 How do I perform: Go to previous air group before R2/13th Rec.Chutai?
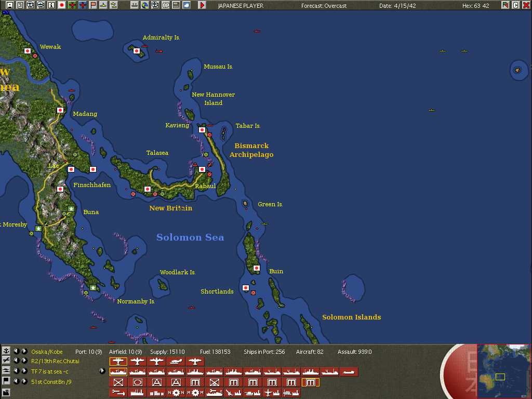[16, 361]
